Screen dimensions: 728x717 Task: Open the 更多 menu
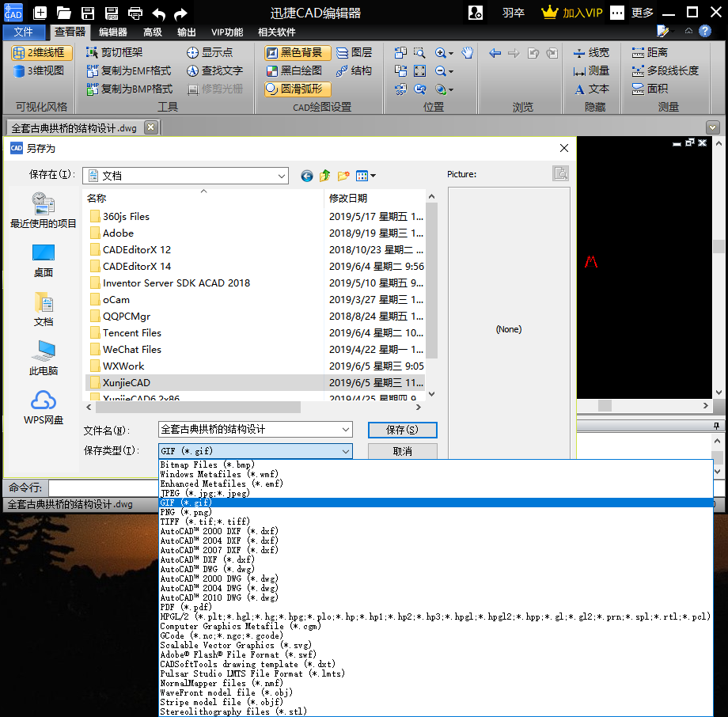(x=643, y=13)
